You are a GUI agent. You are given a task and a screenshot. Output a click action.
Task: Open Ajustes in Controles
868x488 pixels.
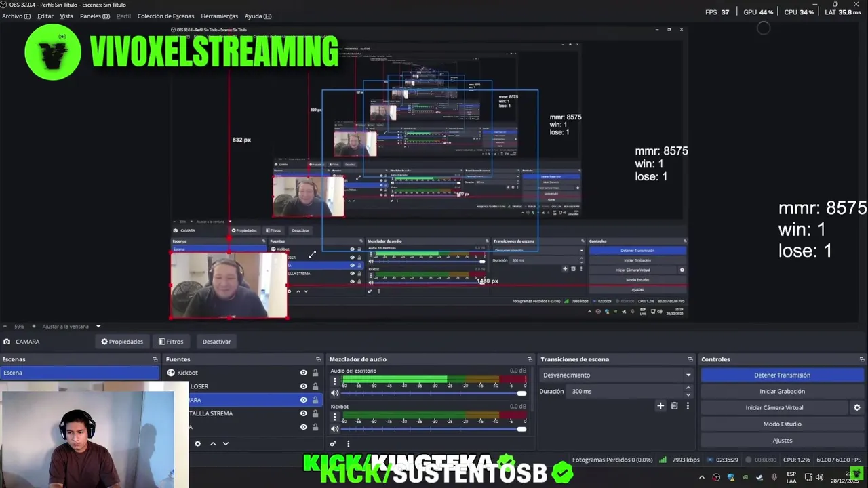782,440
